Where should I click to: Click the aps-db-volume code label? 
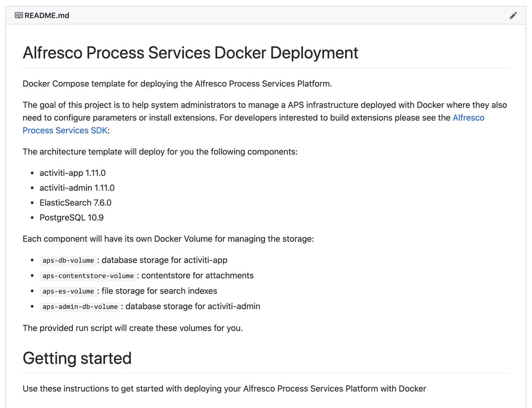coord(68,260)
